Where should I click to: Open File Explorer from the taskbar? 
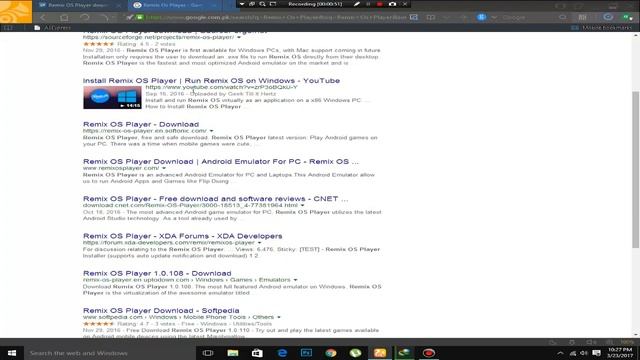[233, 353]
